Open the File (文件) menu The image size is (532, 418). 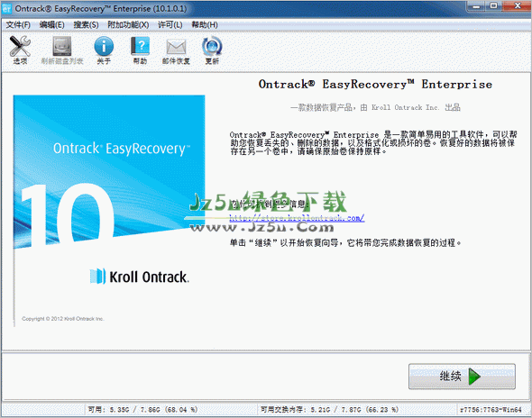(18, 24)
